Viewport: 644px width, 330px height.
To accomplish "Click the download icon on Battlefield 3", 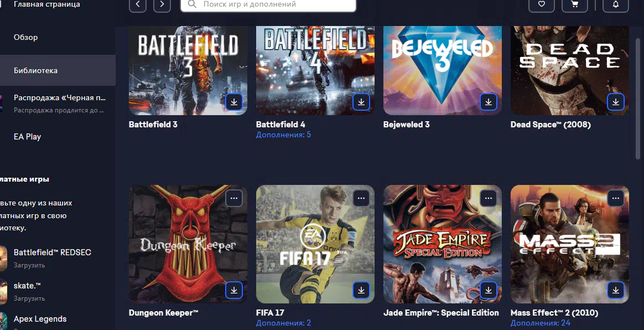I will 233,102.
